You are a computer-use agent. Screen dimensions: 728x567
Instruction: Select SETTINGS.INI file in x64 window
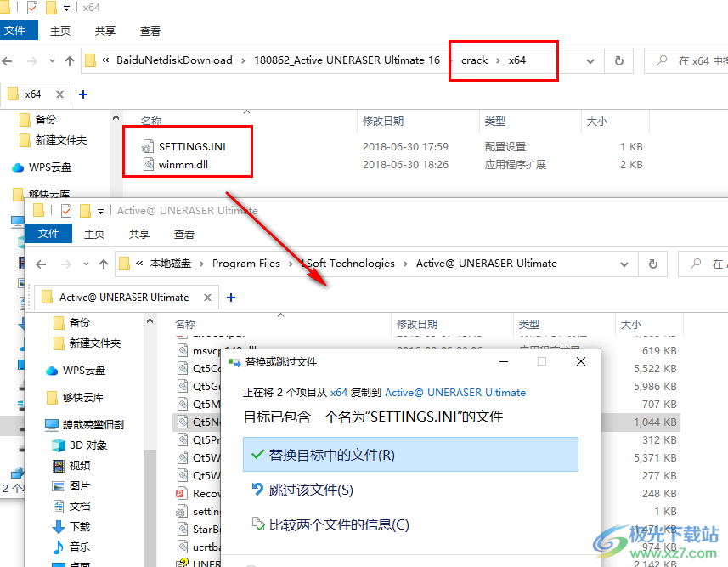[192, 147]
